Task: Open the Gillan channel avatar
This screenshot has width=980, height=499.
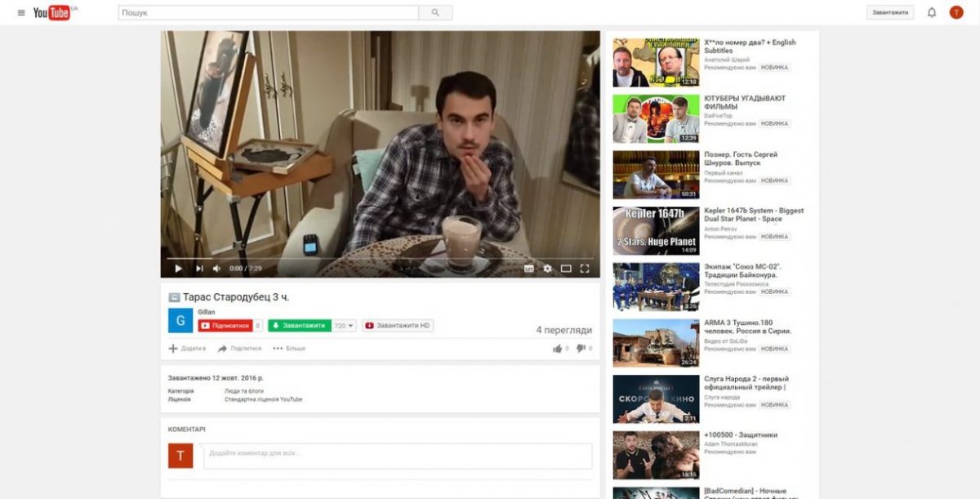Action: click(180, 320)
